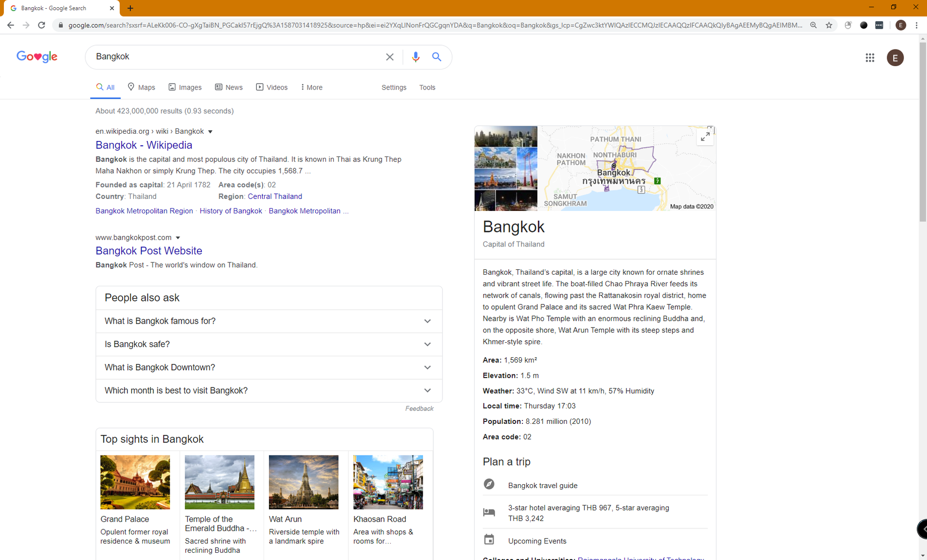
Task: Click the Chrome profile avatar in toolbar
Action: tap(901, 25)
